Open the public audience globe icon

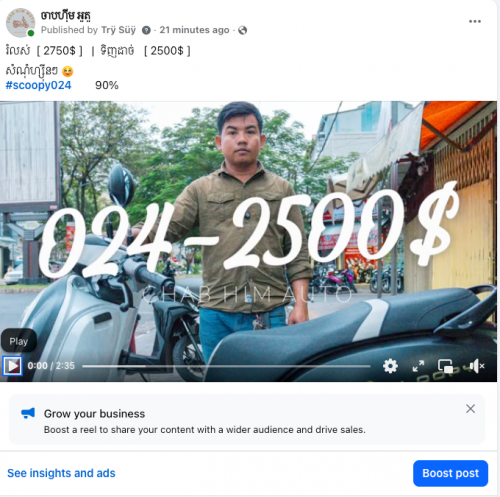[x=243, y=30]
